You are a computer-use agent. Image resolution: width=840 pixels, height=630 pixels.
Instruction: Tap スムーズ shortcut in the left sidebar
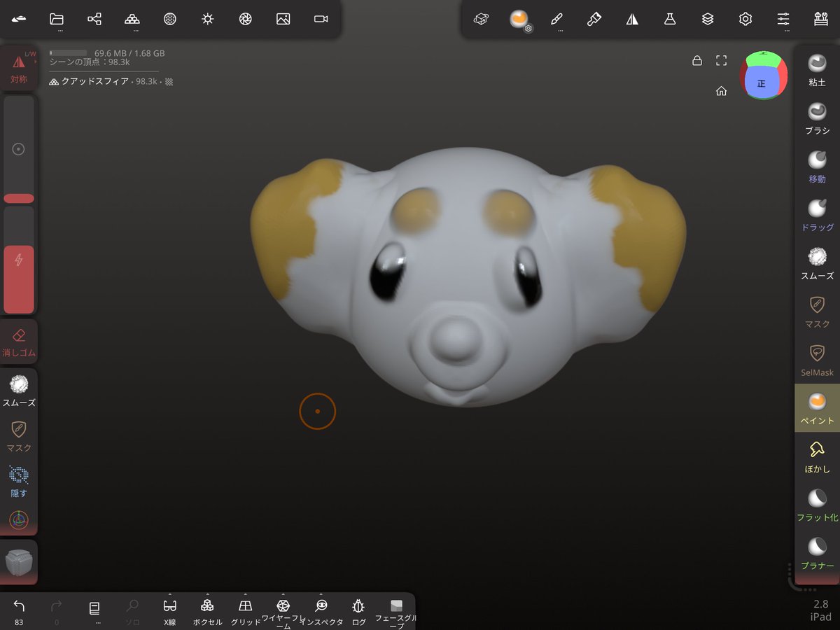pyautogui.click(x=19, y=391)
